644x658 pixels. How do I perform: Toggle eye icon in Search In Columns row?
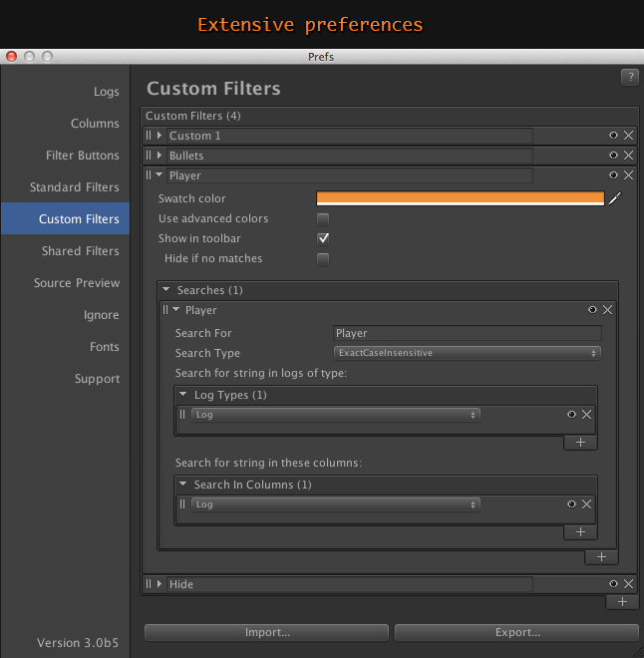coord(571,504)
